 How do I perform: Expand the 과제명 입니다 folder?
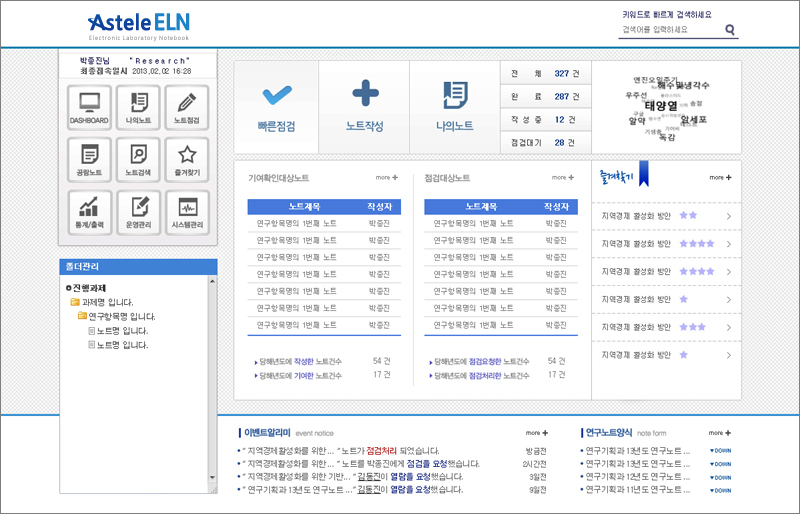click(x=75, y=302)
